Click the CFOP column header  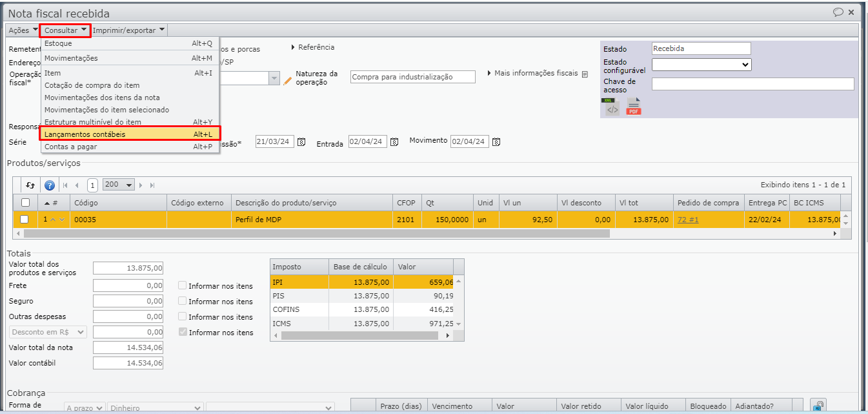[x=407, y=203]
